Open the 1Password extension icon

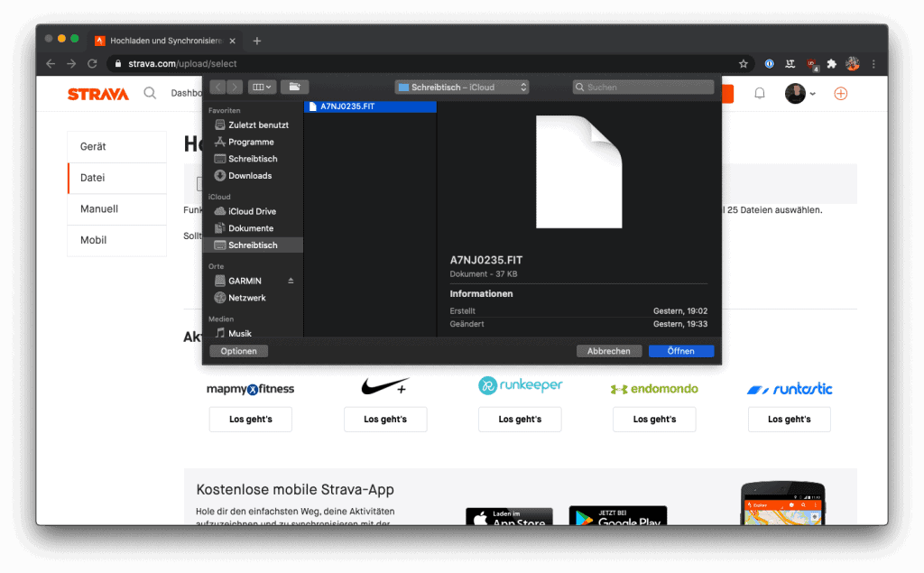(x=769, y=64)
